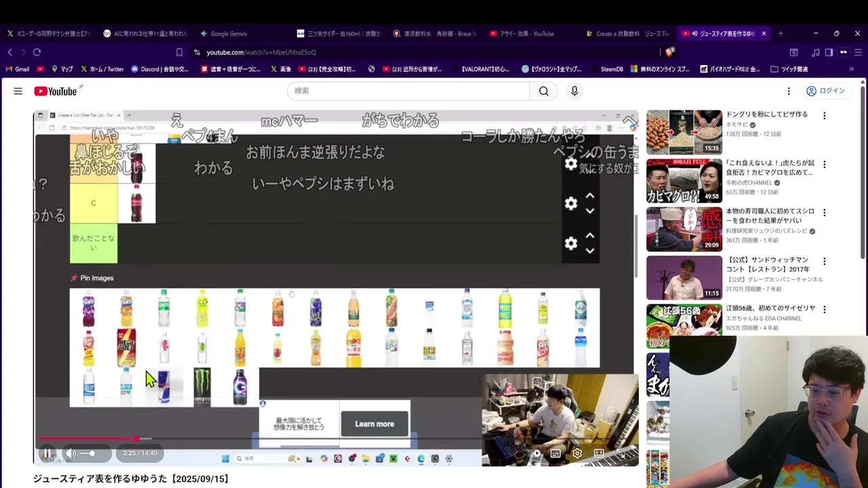
Task: Click the 料理研究家リュウジのバズレシピ channel name
Action: 766,231
